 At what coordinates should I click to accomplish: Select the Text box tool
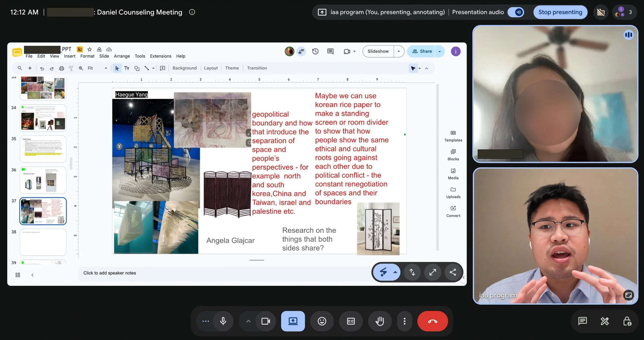(127, 68)
